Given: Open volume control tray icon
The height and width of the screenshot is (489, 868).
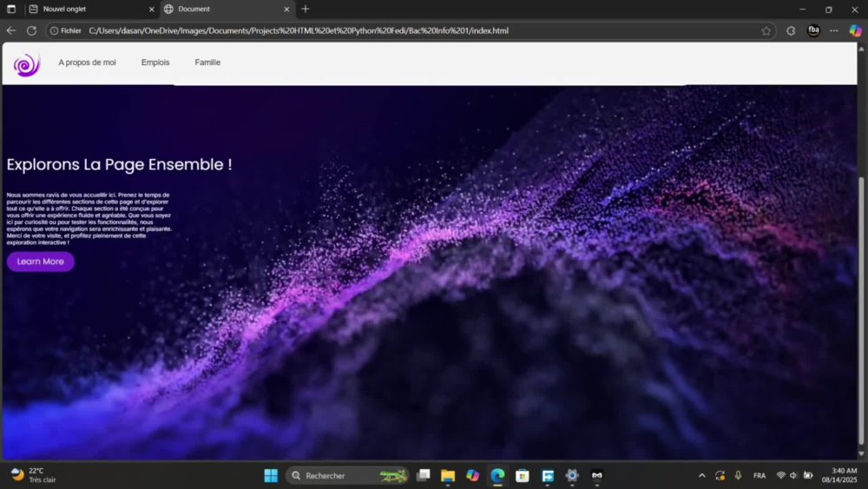Looking at the screenshot, I should (793, 476).
